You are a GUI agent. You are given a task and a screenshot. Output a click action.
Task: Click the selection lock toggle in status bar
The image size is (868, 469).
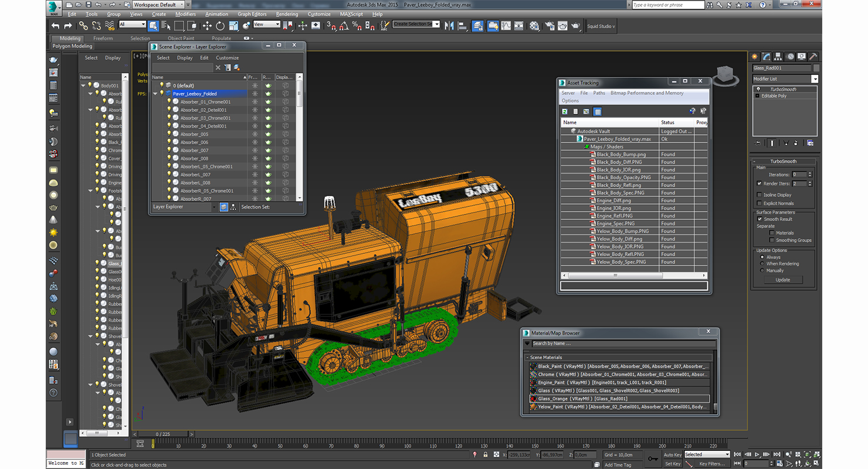tap(485, 454)
